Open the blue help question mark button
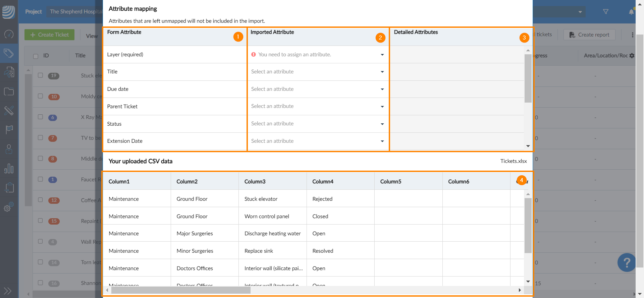Image resolution: width=644 pixels, height=298 pixels. [x=626, y=262]
